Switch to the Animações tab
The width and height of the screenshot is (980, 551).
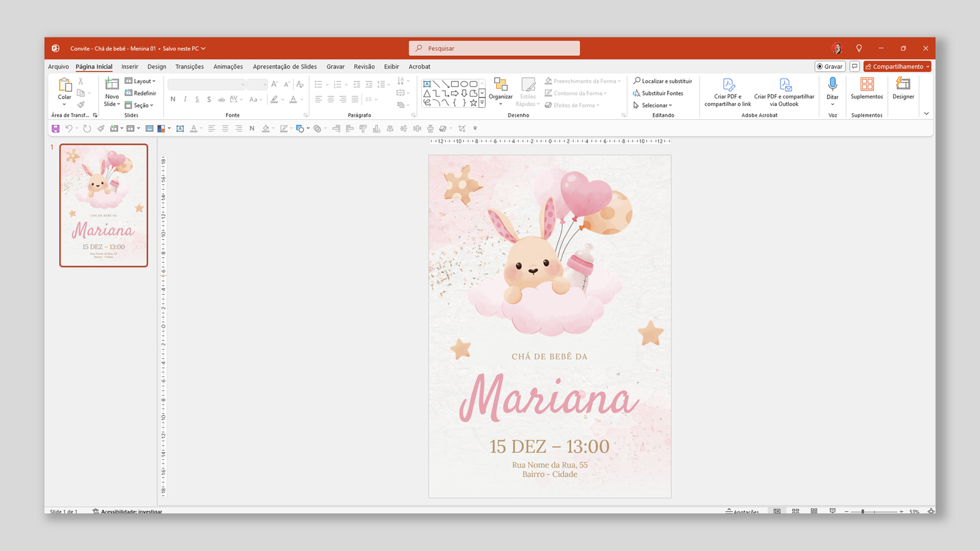tap(228, 67)
